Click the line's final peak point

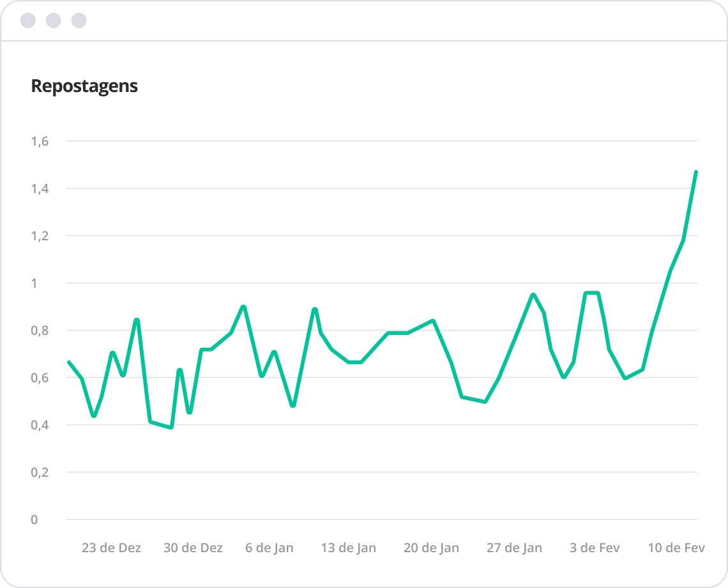(x=695, y=172)
